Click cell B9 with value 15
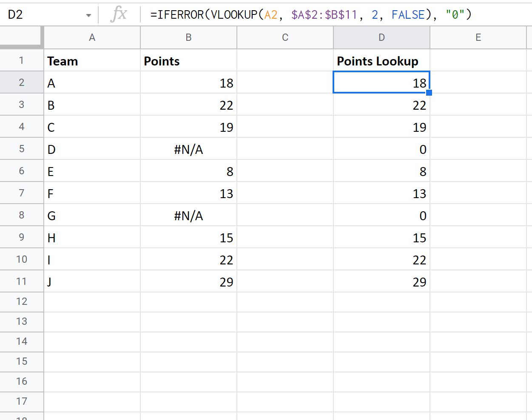Viewport: 532px width, 420px height. coord(188,237)
